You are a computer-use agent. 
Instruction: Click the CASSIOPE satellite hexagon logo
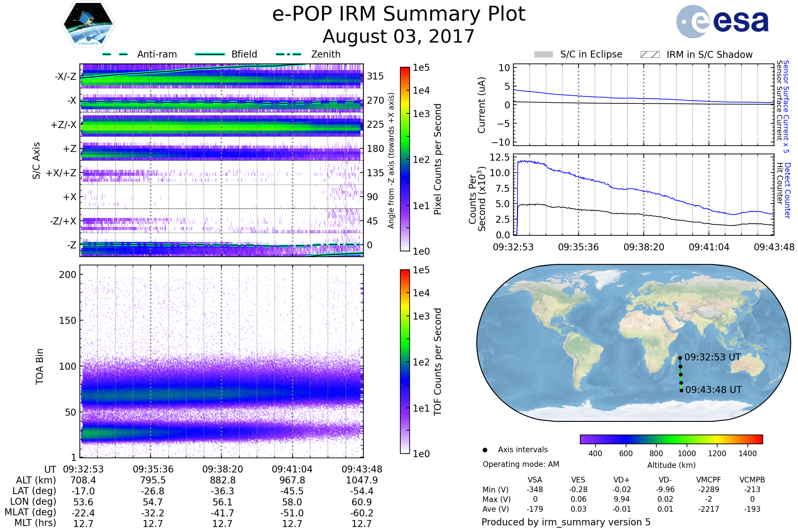click(88, 24)
